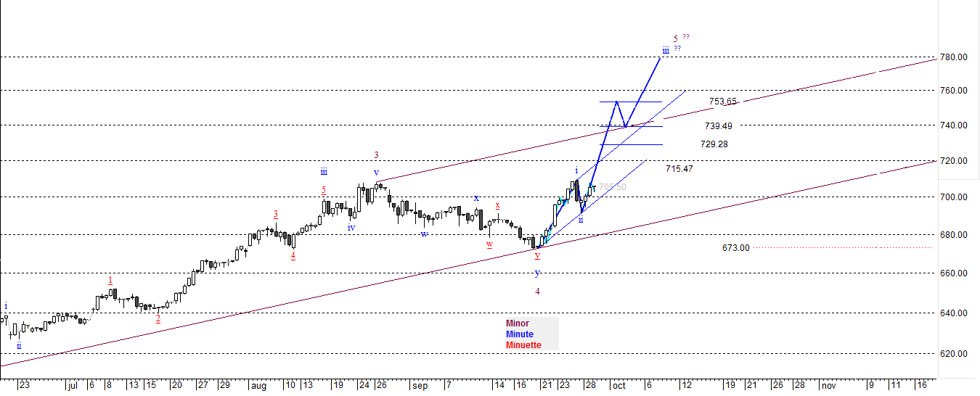Click the projected wave 5 ?? label
The width and height of the screenshot is (980, 396).
(x=681, y=38)
